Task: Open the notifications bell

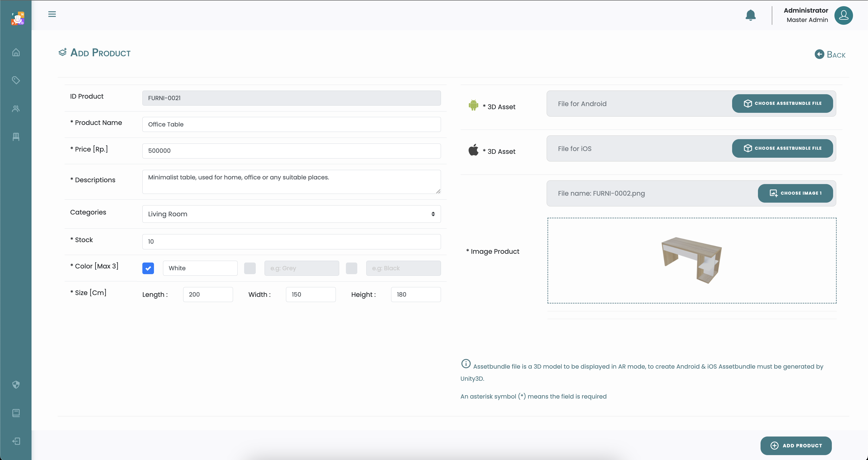Action: pos(750,15)
